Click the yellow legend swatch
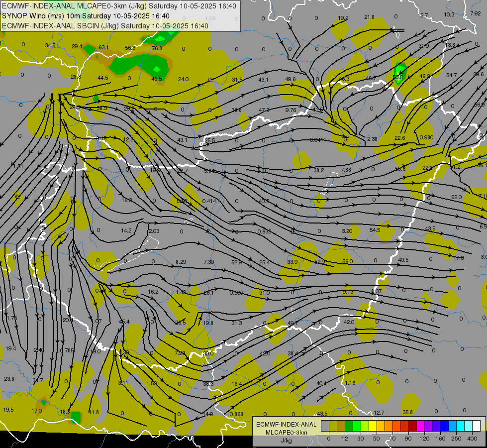This screenshot has width=487, height=448. pos(373,426)
